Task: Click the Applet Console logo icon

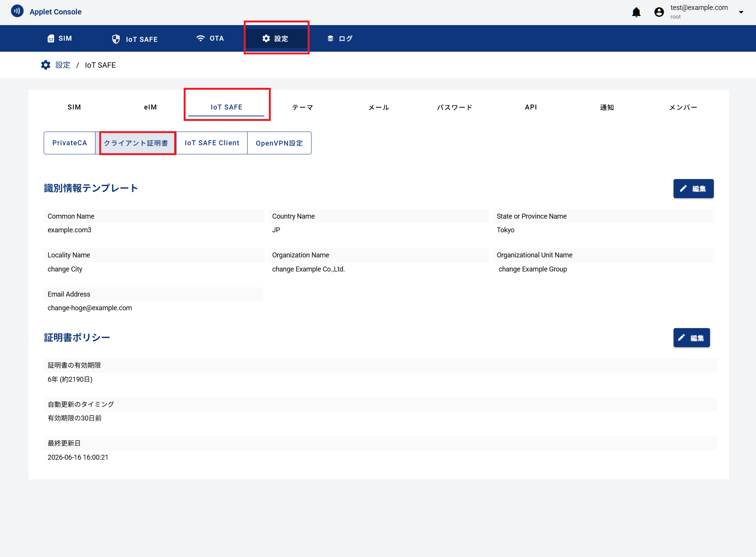Action: (17, 11)
